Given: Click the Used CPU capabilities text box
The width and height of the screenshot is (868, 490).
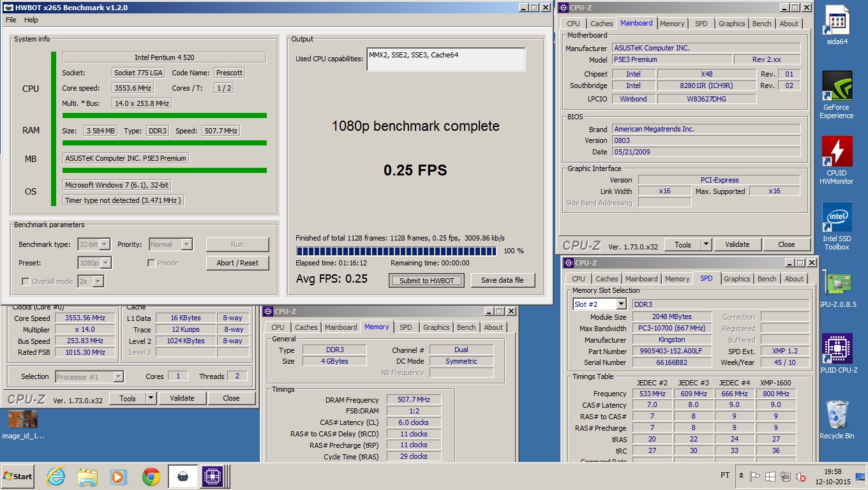Looking at the screenshot, I should (x=446, y=59).
